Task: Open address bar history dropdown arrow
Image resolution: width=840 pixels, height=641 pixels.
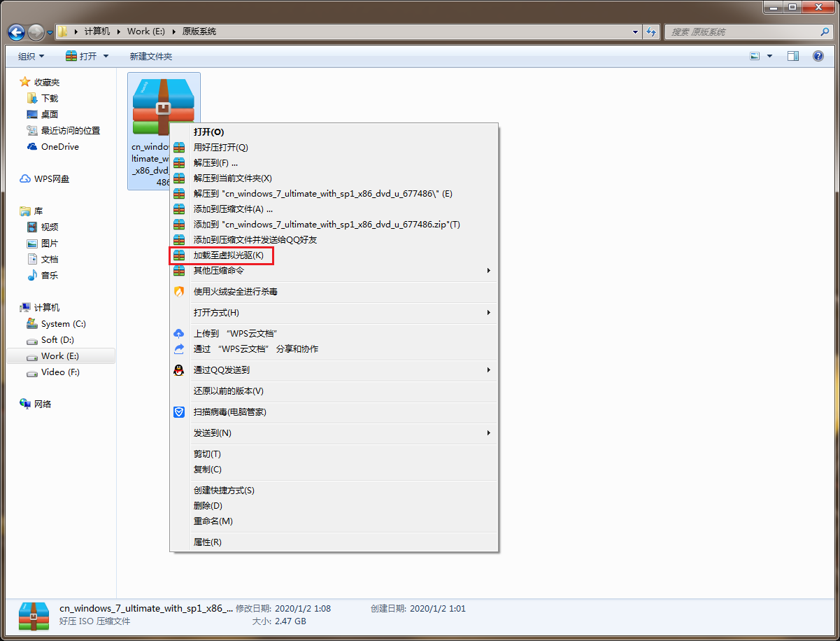Action: tap(635, 31)
